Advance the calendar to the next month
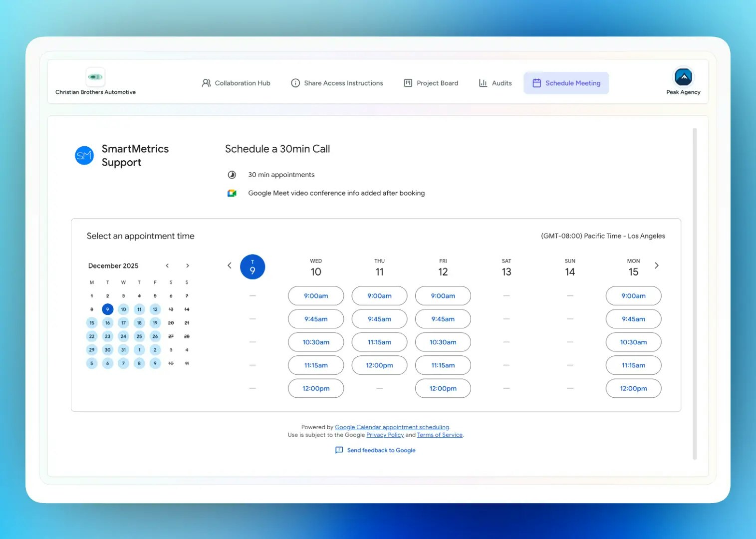 click(187, 266)
